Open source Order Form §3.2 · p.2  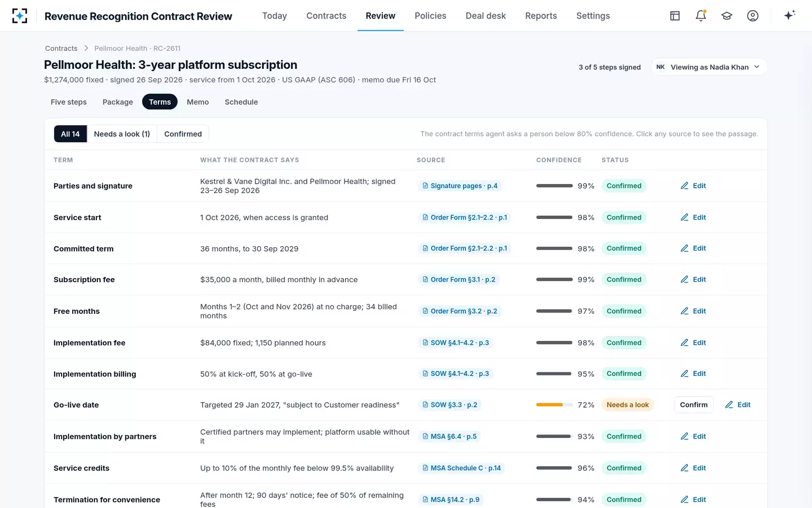(x=460, y=311)
